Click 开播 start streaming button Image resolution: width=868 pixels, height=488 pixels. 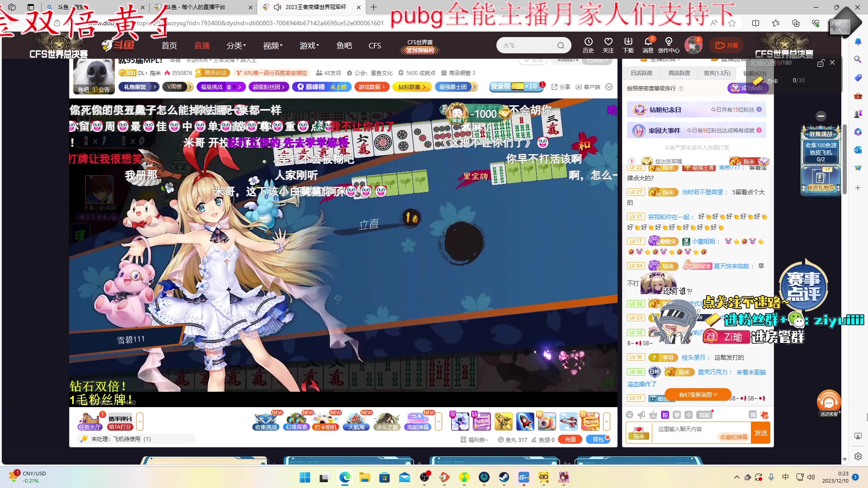tap(727, 45)
